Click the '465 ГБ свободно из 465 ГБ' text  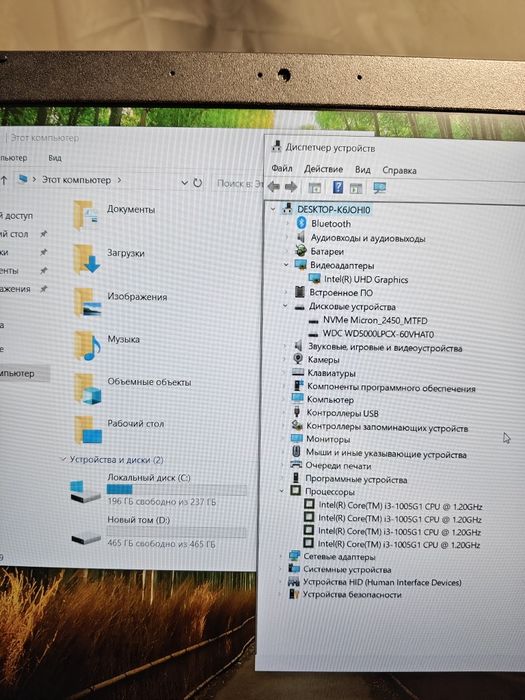tap(161, 543)
